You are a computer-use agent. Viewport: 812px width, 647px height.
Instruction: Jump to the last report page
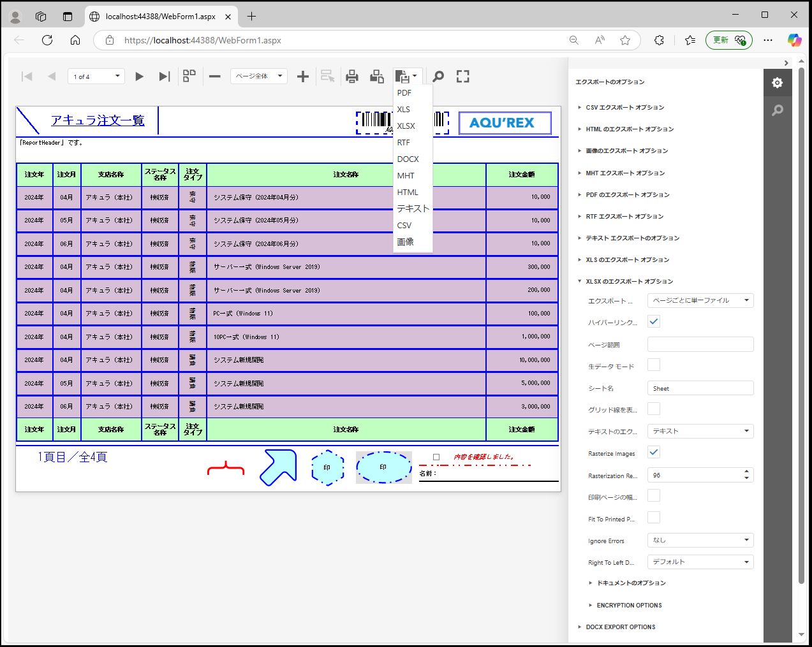[x=164, y=76]
